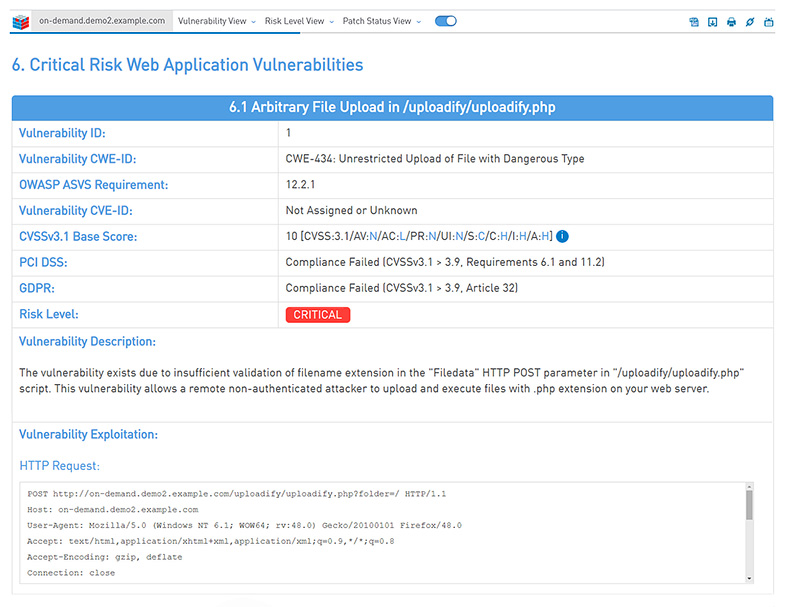Click the Critical Risk Web Application Vulnerabilities heading

[188, 65]
